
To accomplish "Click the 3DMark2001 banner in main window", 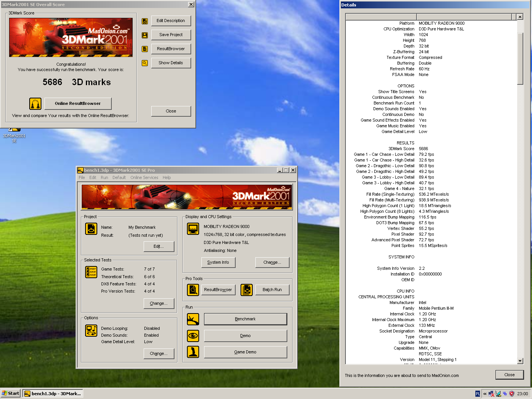I will click(x=187, y=197).
